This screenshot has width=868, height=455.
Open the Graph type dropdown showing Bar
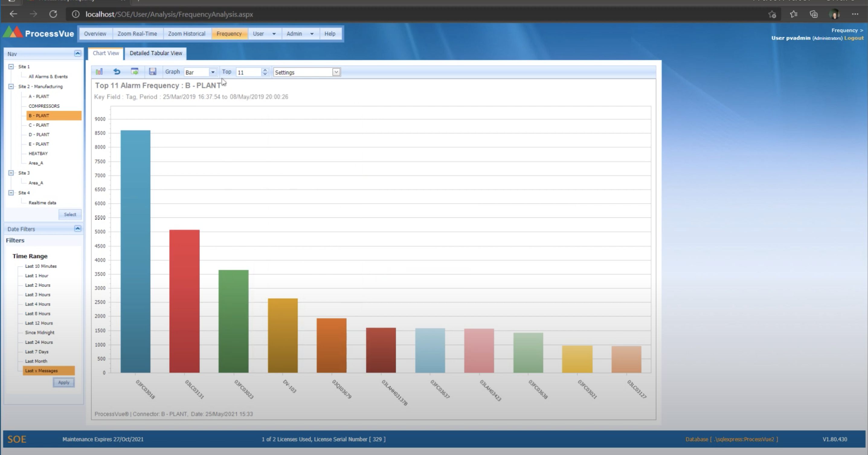pyautogui.click(x=213, y=72)
